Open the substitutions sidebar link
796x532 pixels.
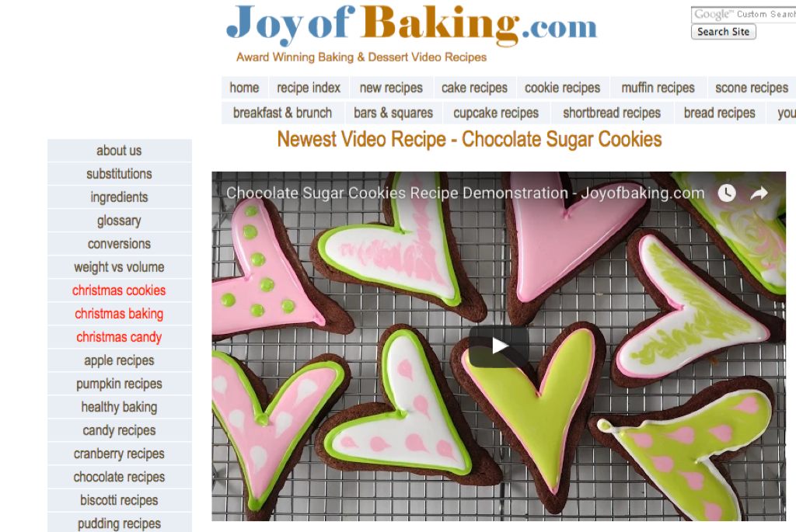point(119,174)
